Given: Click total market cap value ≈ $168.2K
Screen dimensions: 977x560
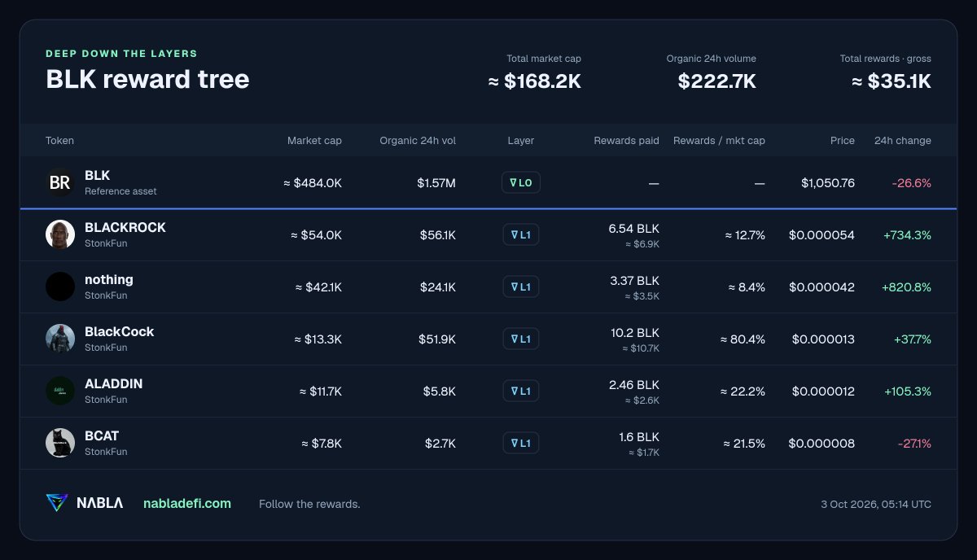Looking at the screenshot, I should point(535,81).
